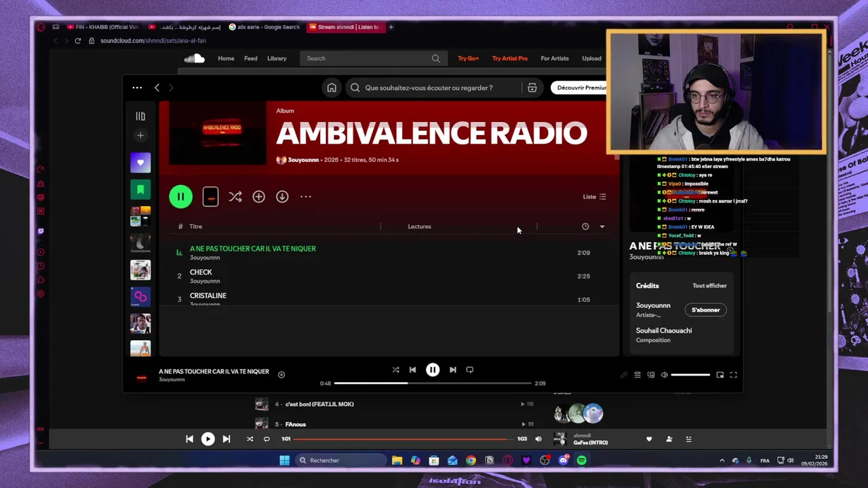This screenshot has height=488, width=868.
Task: Toggle repeat in SoundCloud player
Action: pyautogui.click(x=267, y=439)
